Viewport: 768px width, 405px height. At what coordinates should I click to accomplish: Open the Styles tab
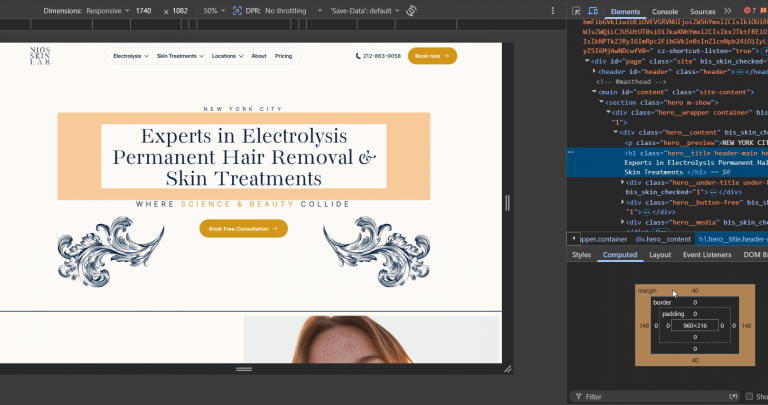coord(581,255)
